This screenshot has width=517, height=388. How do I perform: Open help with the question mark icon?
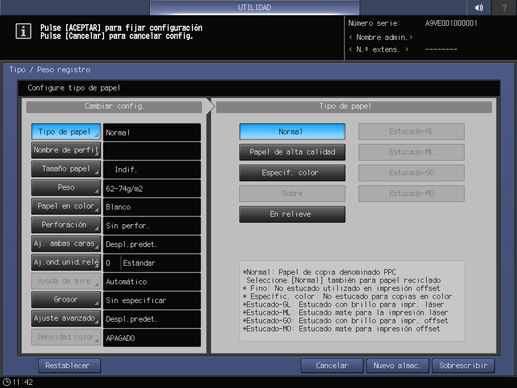tap(504, 7)
